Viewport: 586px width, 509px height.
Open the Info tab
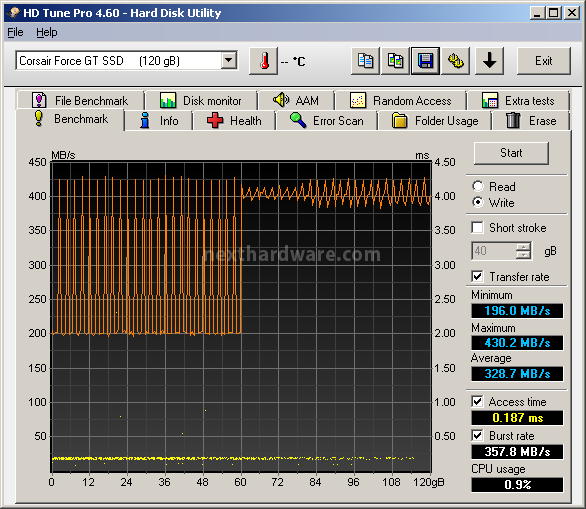[x=159, y=121]
